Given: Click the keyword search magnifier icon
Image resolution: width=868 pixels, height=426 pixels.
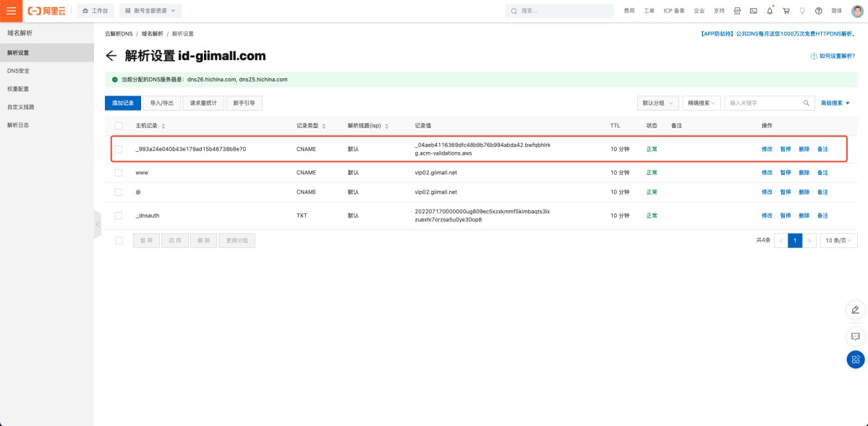Looking at the screenshot, I should pos(807,103).
